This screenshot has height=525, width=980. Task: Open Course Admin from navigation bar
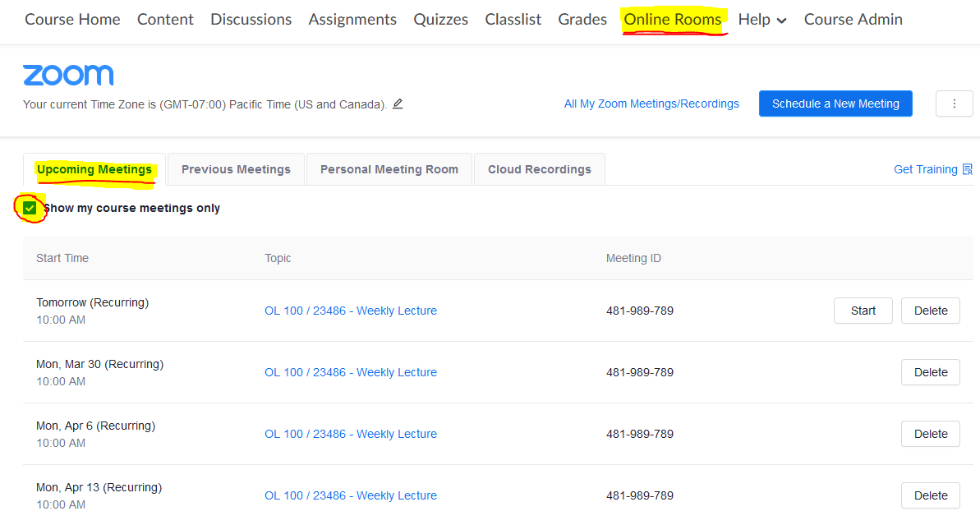(853, 20)
